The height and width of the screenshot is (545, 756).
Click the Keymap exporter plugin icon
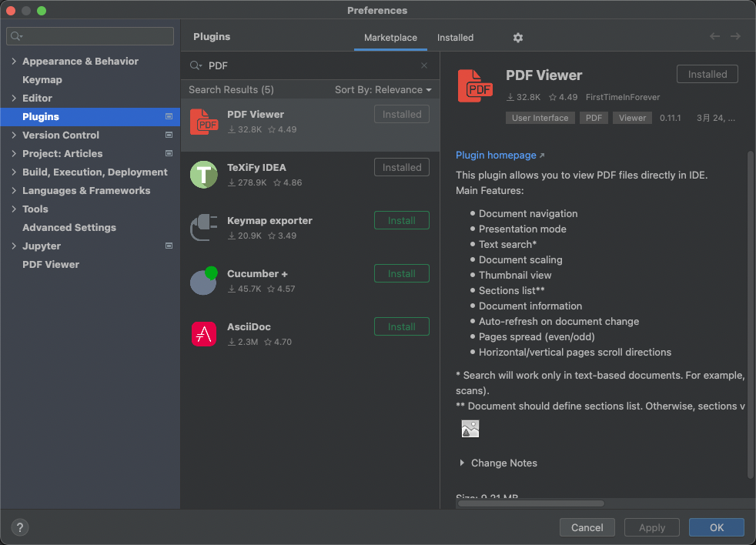pyautogui.click(x=204, y=228)
